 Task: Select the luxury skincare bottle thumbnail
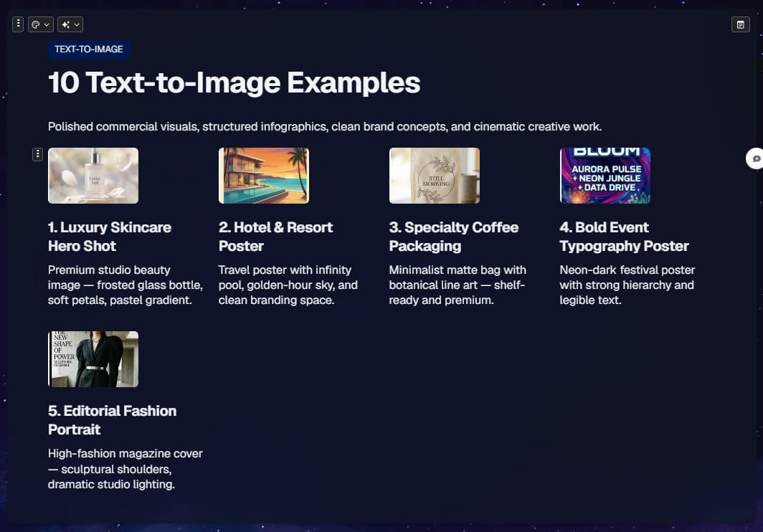pos(93,176)
